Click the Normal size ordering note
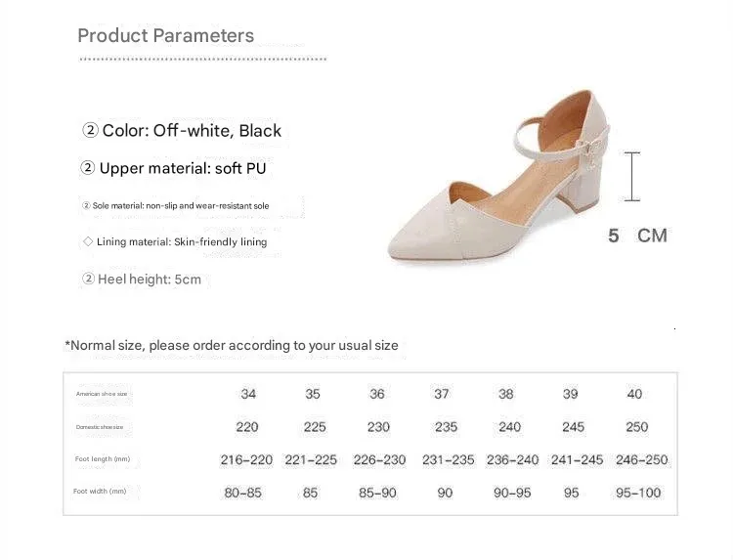733x560 pixels. click(x=232, y=345)
